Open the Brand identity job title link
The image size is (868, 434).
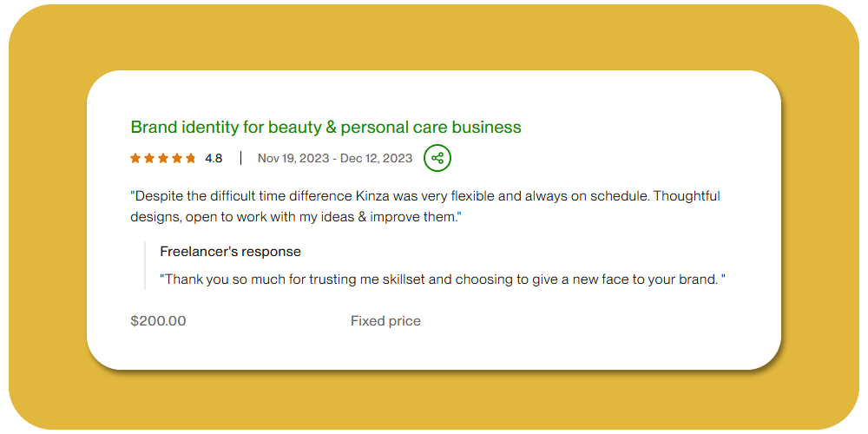coord(325,128)
